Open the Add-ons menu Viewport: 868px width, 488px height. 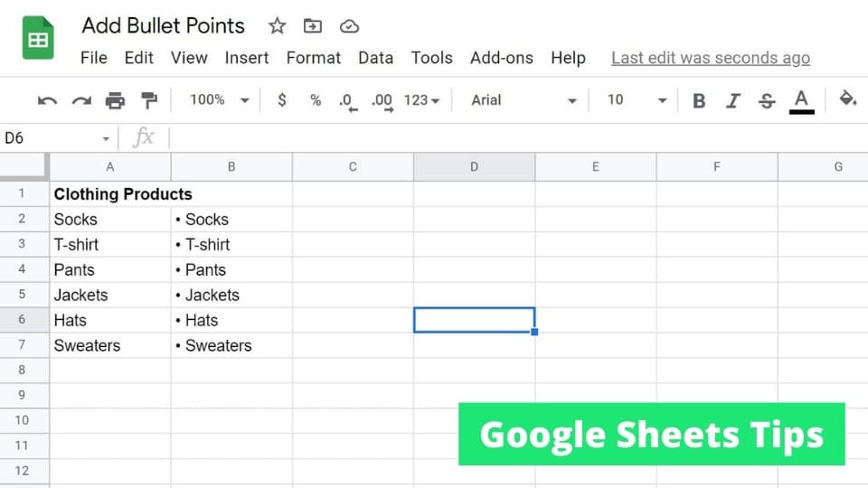pos(502,58)
